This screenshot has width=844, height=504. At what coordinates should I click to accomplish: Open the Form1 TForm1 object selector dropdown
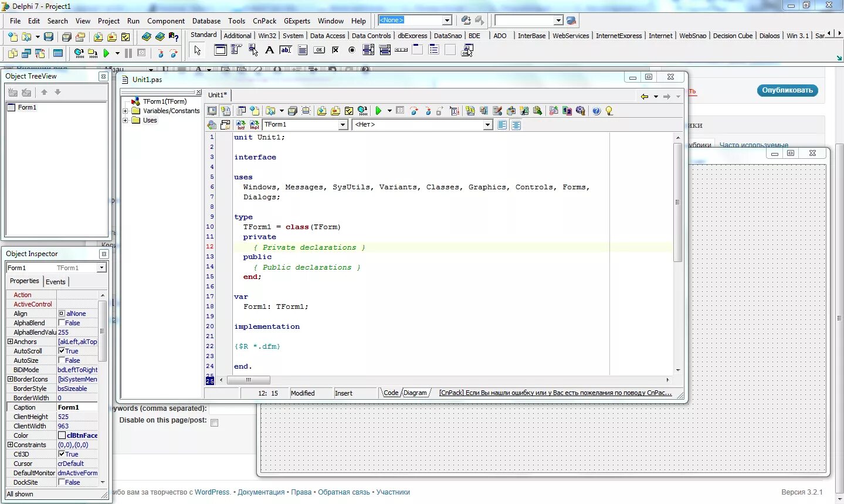(x=101, y=268)
